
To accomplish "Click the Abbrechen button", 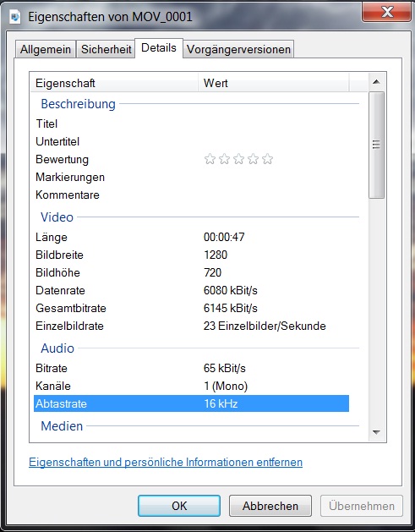I will tap(270, 506).
